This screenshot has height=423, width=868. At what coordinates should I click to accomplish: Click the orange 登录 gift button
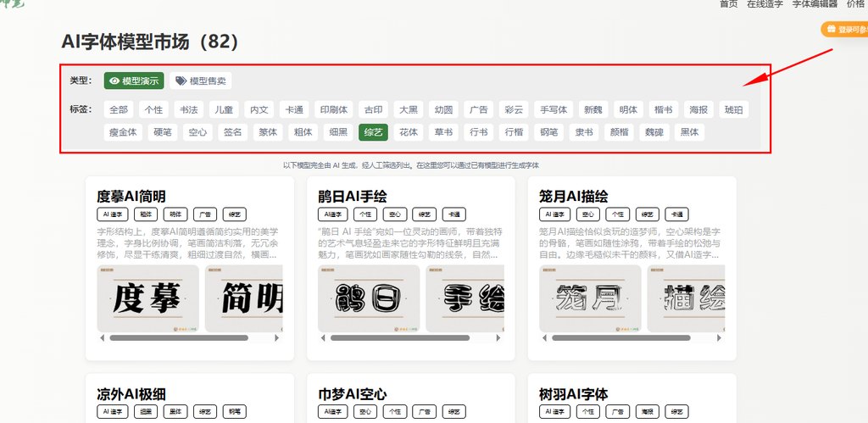pos(845,30)
